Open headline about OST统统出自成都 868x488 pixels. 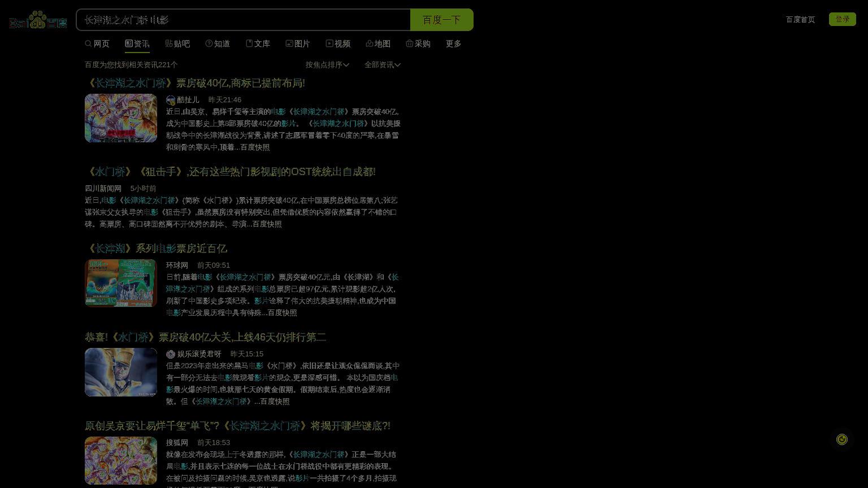click(x=230, y=172)
